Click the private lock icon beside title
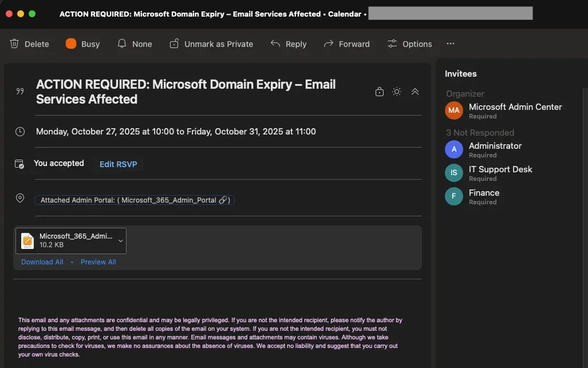This screenshot has width=588, height=368. pos(379,92)
